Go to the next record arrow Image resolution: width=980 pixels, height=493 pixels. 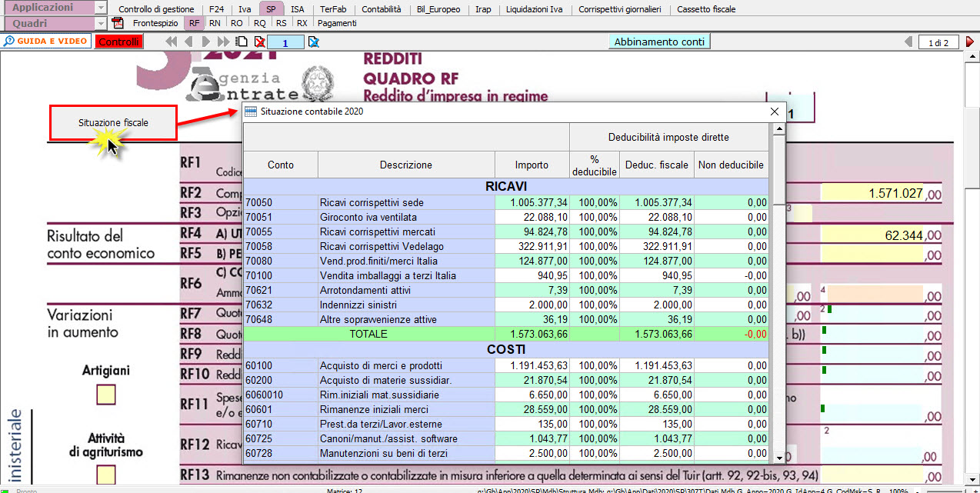[x=206, y=42]
